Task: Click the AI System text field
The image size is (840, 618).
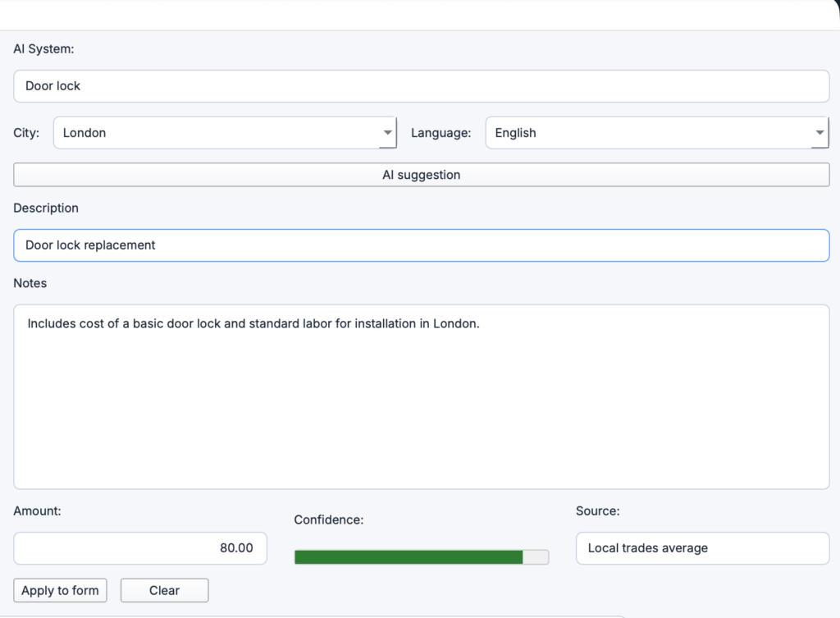Action: 421,86
